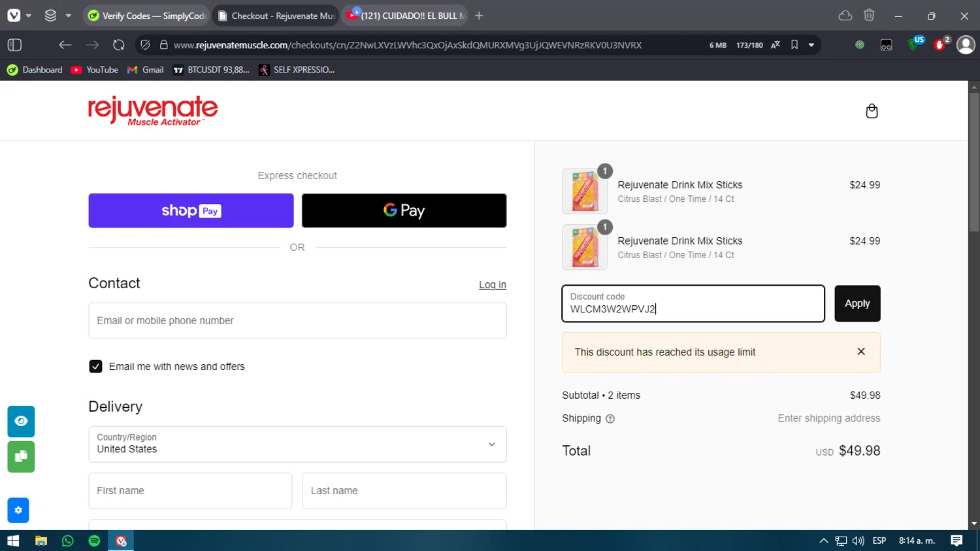
Task: Open the green circle extension icon
Action: tap(860, 45)
